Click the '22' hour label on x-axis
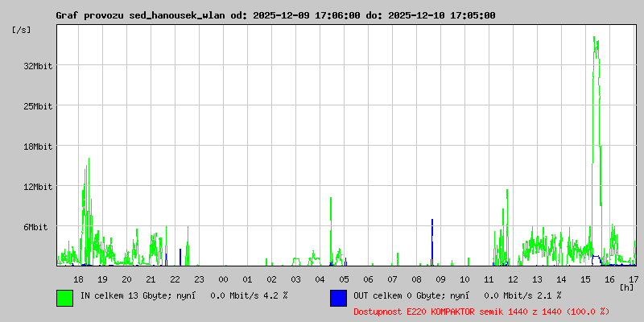 pos(175,279)
